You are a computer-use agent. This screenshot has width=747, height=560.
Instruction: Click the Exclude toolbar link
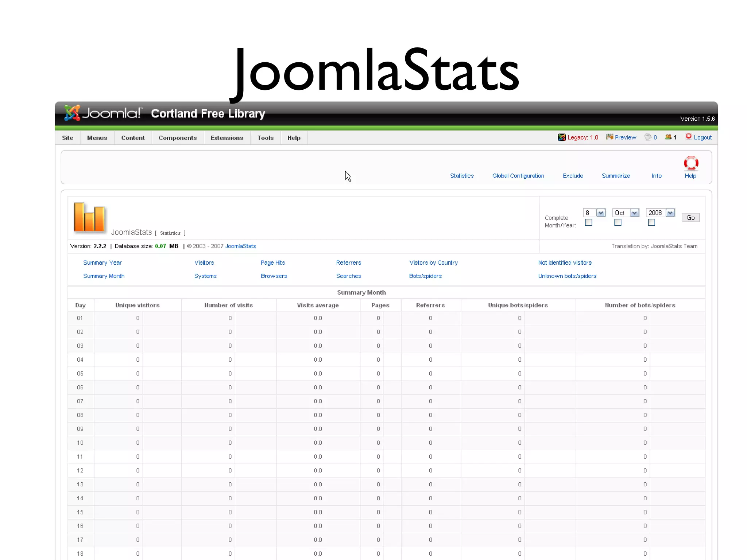573,176
